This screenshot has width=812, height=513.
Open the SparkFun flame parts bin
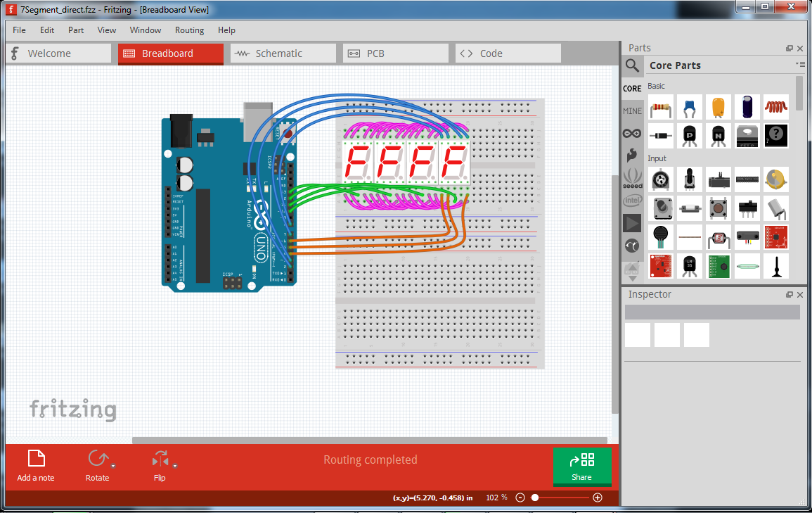(x=632, y=155)
